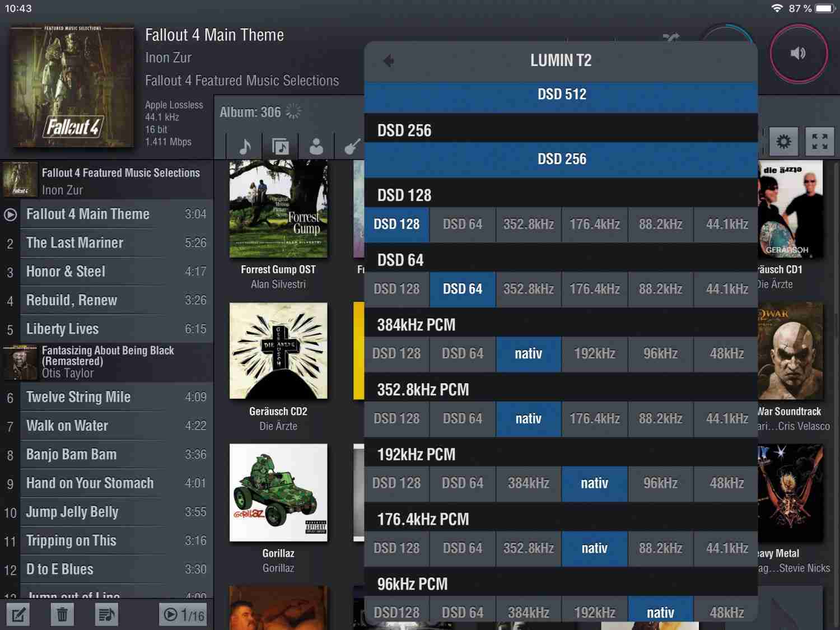Open the God of War Soundtrack album cover
The width and height of the screenshot is (840, 630).
point(790,351)
